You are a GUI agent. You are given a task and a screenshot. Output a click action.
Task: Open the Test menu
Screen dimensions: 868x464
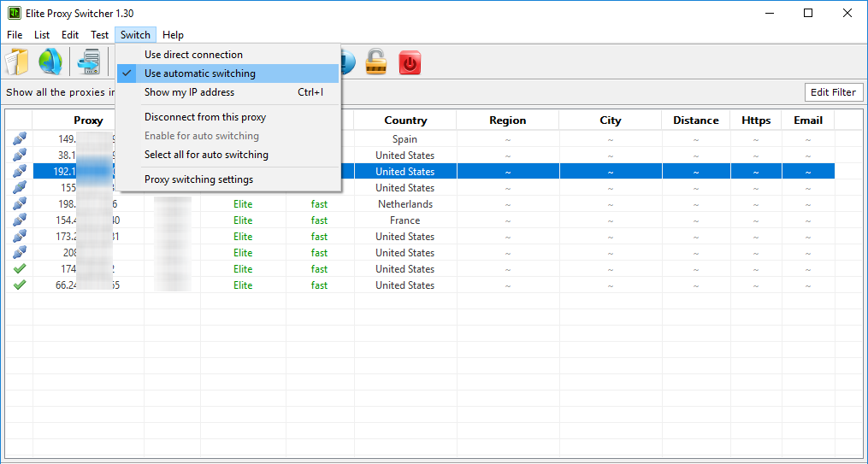pyautogui.click(x=100, y=35)
